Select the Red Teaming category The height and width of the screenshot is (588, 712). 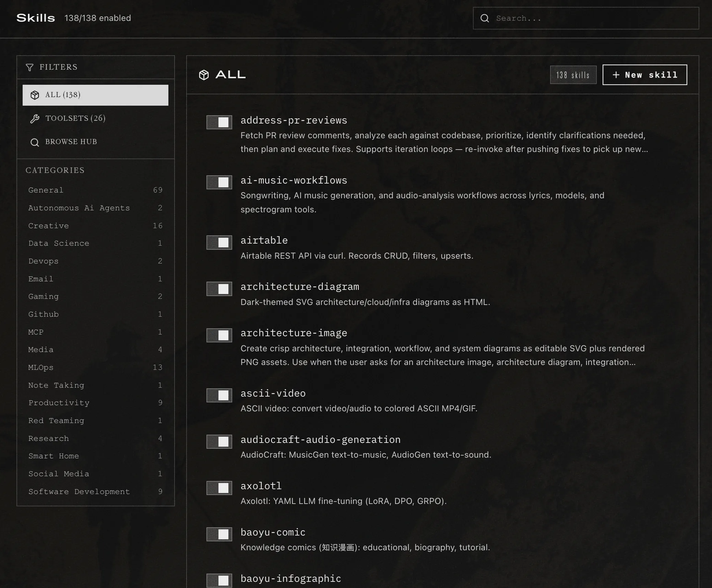[x=95, y=421]
